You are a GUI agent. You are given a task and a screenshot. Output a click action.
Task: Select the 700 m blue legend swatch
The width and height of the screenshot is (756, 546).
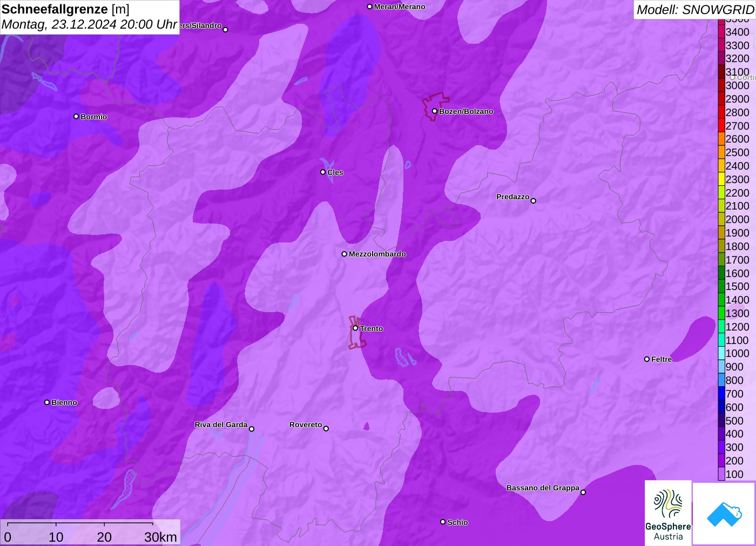click(721, 394)
